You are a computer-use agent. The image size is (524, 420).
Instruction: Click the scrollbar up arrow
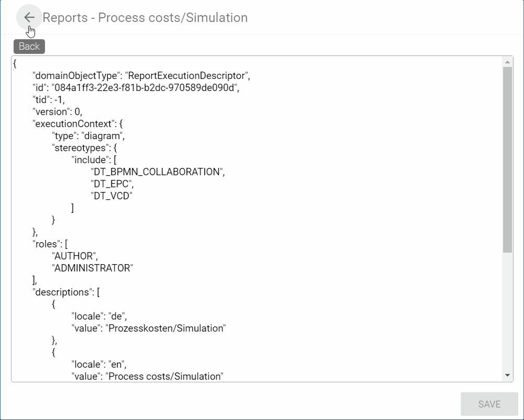pos(507,61)
